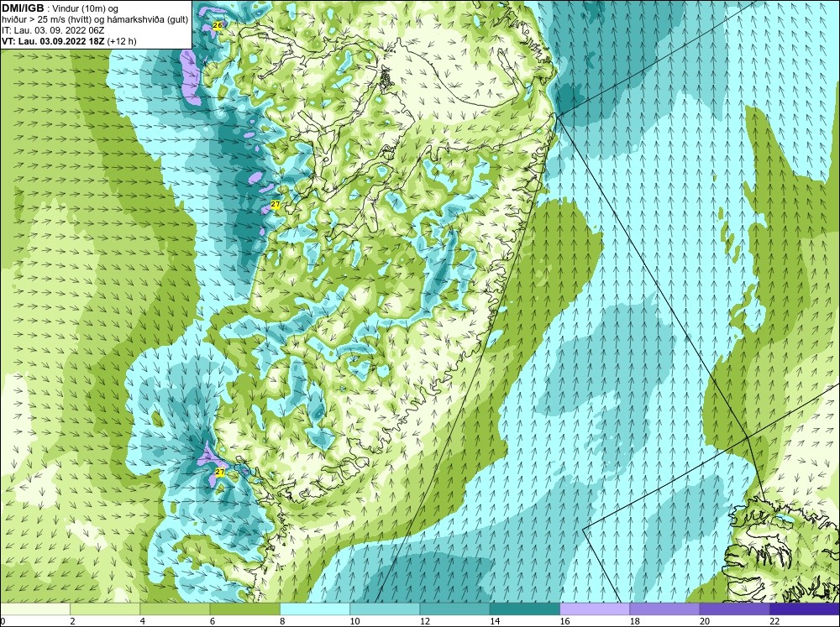Click the legend scale value 4
The width and height of the screenshot is (840, 627).
coord(143,621)
